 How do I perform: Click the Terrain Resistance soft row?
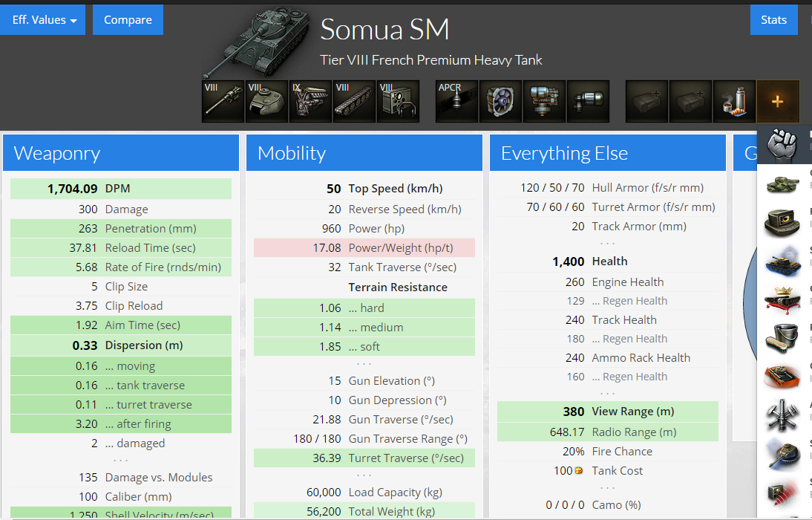(x=364, y=346)
